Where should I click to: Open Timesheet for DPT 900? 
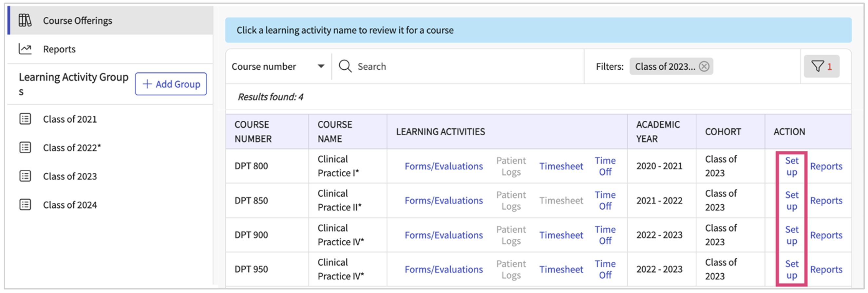coord(561,235)
